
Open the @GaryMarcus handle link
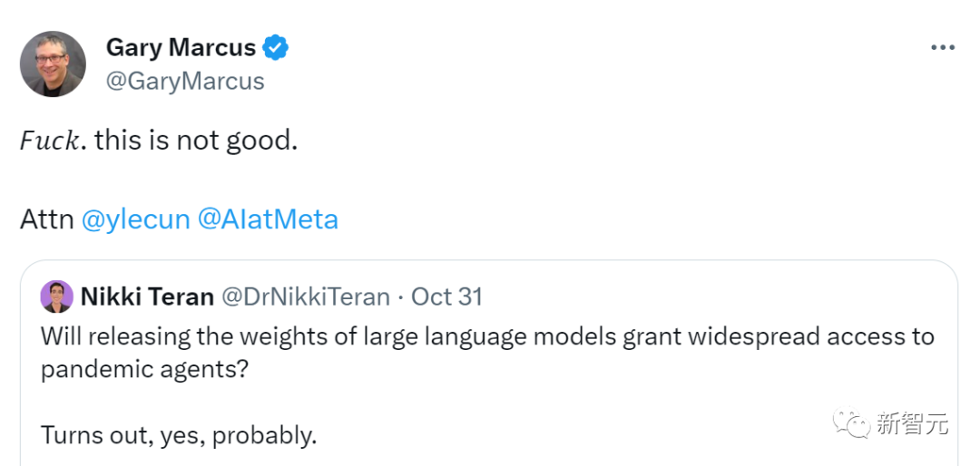point(185,81)
